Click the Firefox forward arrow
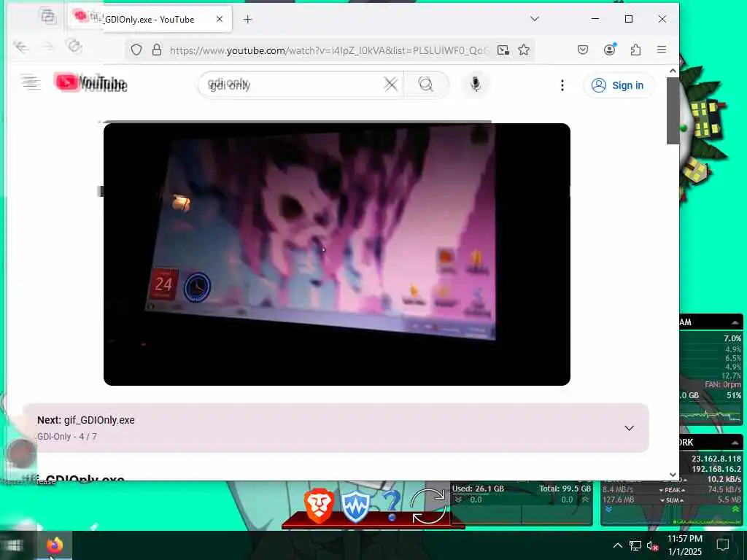Screen dimensions: 747x560 47,47
